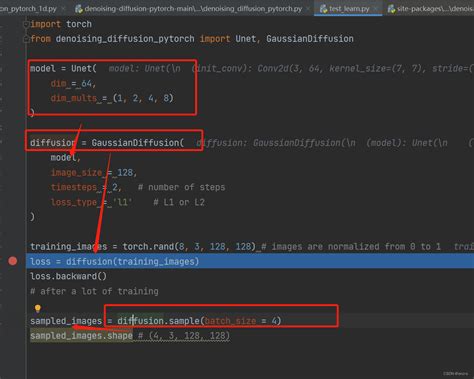Click the 'model,' argument line
This screenshot has width=474, height=379.
66,158
